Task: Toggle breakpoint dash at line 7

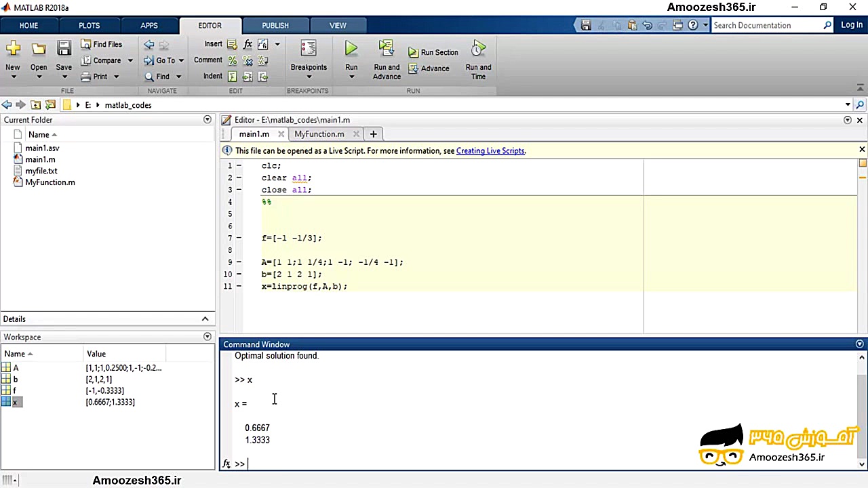Action: click(239, 238)
